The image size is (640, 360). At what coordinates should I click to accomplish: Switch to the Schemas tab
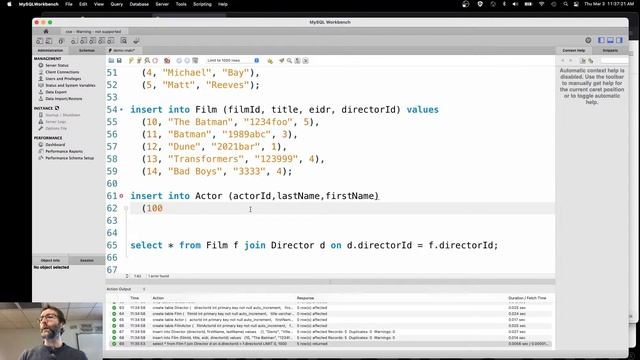click(x=87, y=51)
